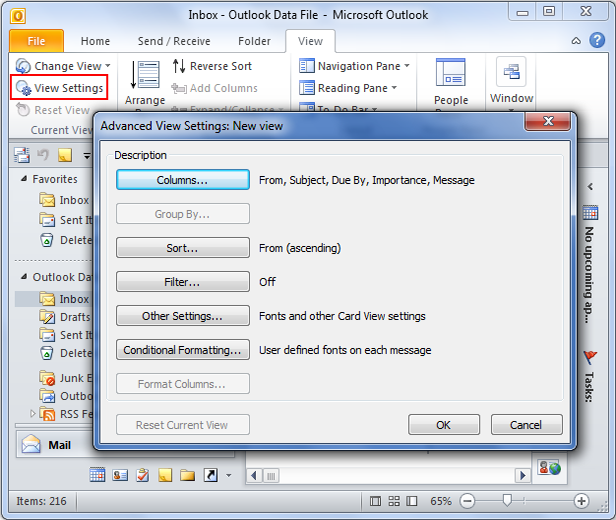Switch to the Send / Receive tab
This screenshot has height=520, width=616.
(x=174, y=41)
